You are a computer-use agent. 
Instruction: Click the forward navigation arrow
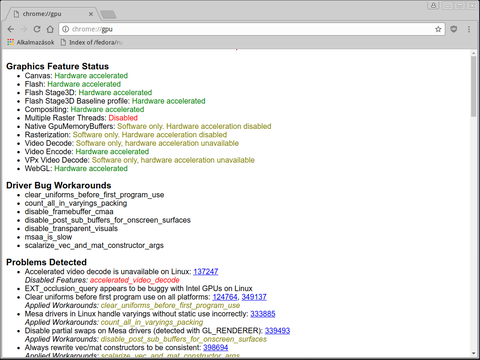pos(24,29)
